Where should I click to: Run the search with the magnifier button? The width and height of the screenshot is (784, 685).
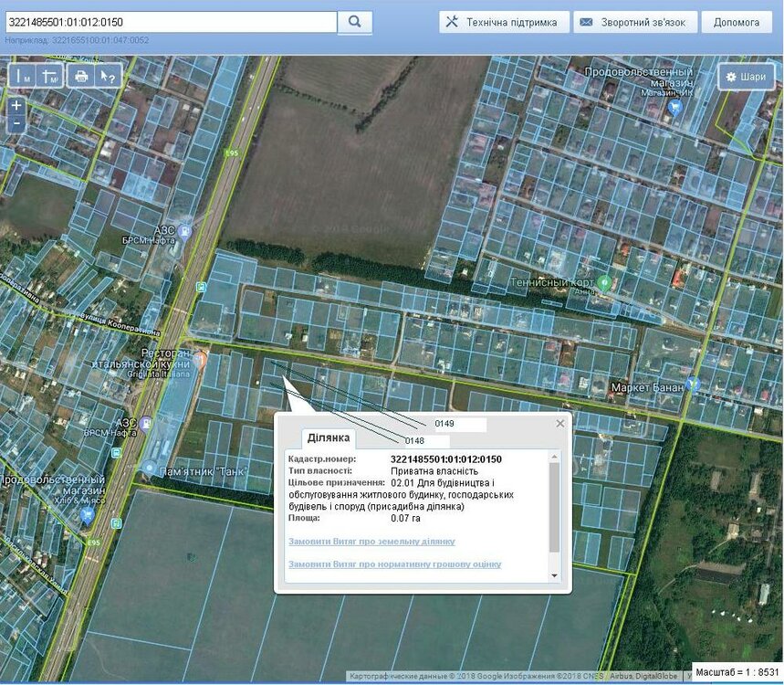355,21
